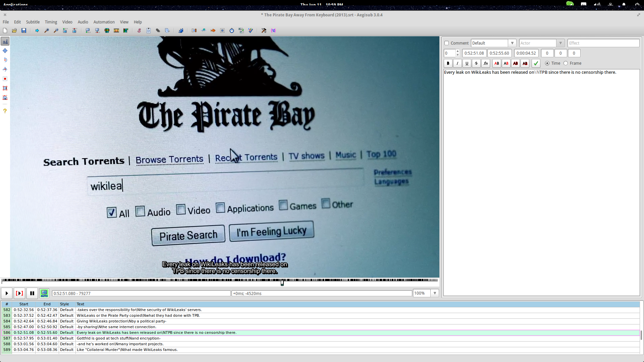Pick secondary color AB swatch
The height and width of the screenshot is (362, 644).
[x=506, y=63]
